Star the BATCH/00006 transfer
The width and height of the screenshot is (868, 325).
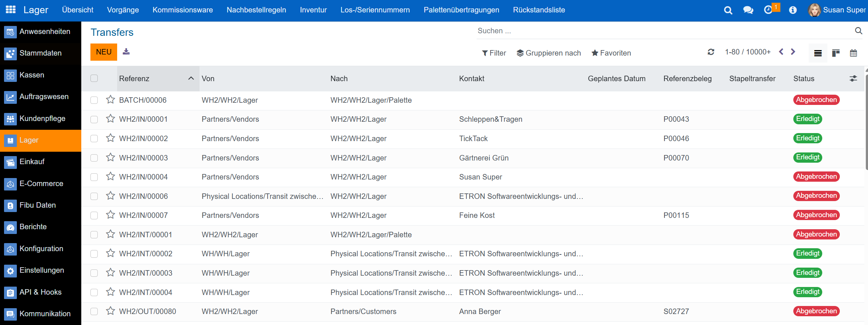click(x=111, y=99)
